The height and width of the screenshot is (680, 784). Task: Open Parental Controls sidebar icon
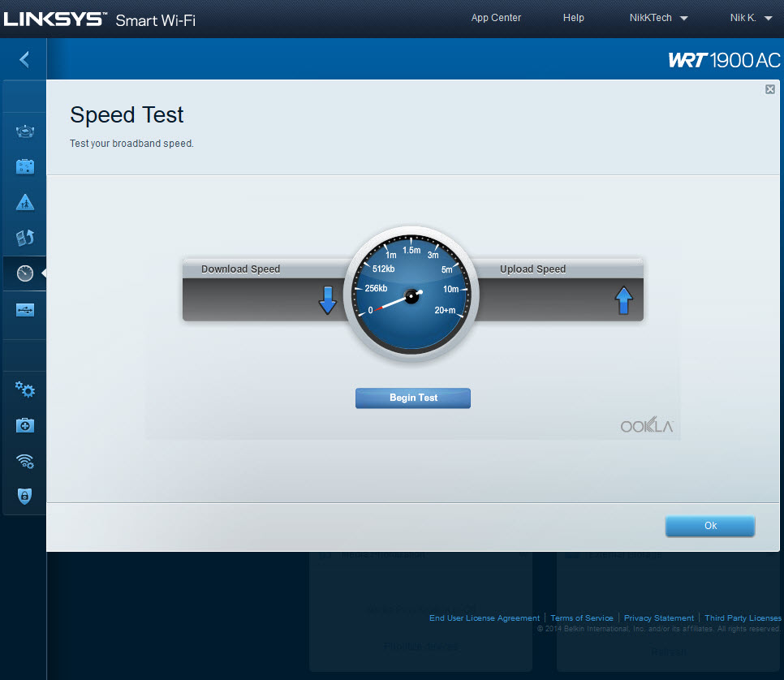pyautogui.click(x=25, y=203)
